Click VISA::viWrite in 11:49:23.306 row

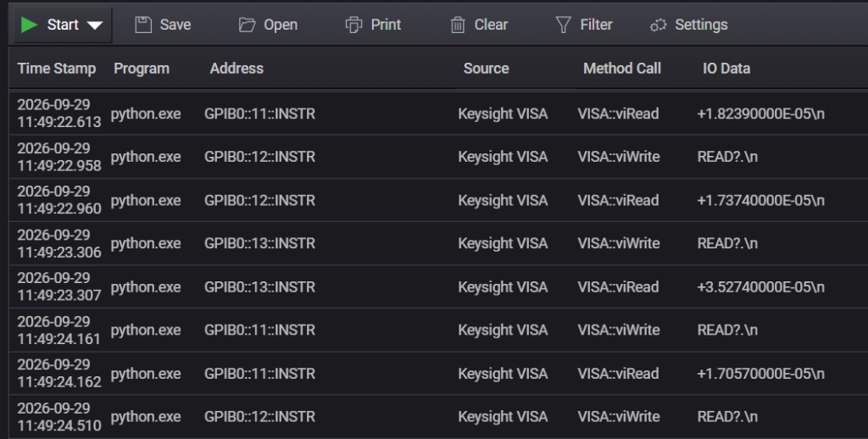pyautogui.click(x=619, y=243)
